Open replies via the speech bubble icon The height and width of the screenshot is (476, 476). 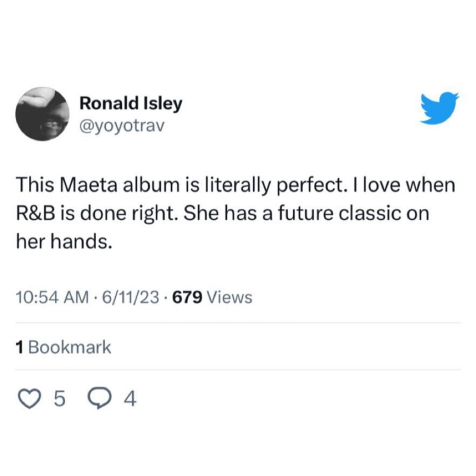pyautogui.click(x=99, y=399)
